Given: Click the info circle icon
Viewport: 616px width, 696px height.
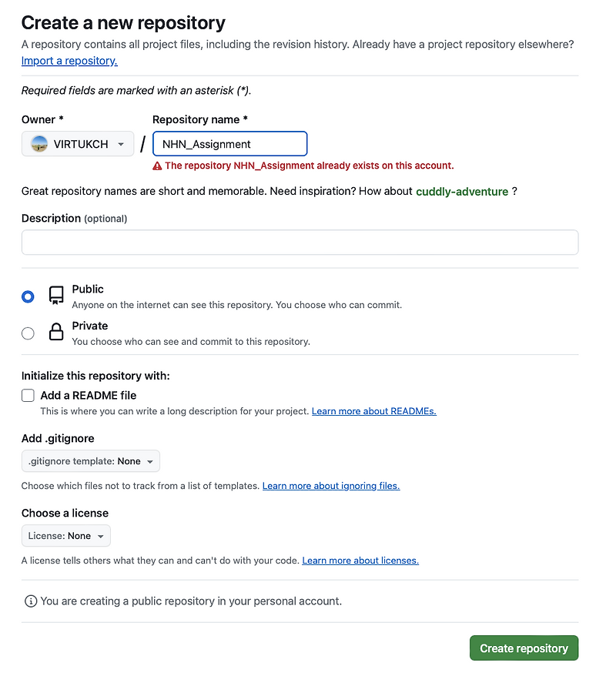Looking at the screenshot, I should coord(31,601).
